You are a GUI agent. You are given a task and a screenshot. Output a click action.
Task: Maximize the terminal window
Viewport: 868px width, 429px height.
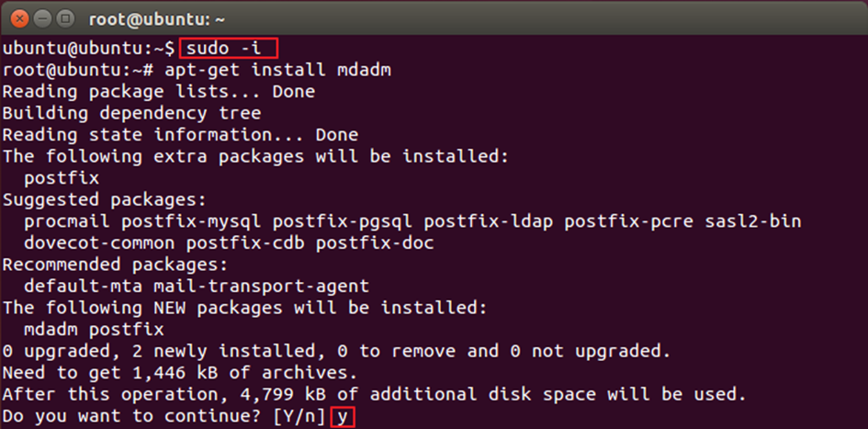coord(65,18)
